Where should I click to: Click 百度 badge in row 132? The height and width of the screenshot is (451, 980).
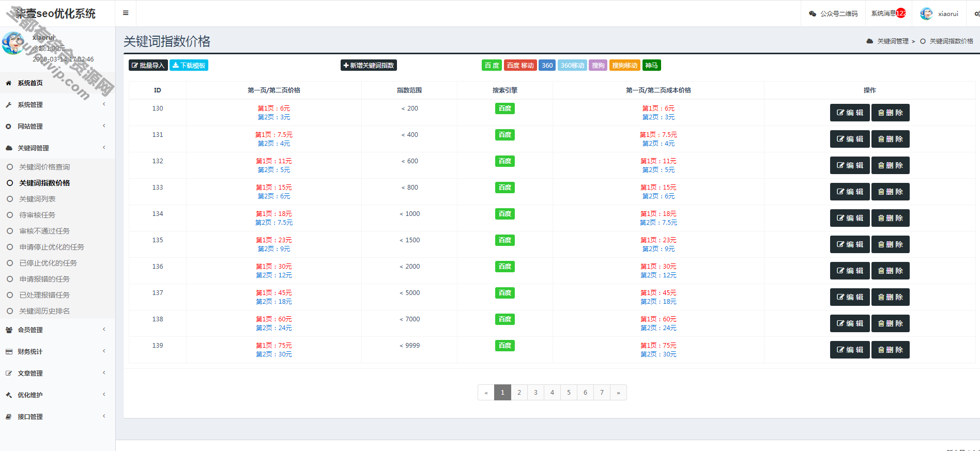pyautogui.click(x=505, y=161)
